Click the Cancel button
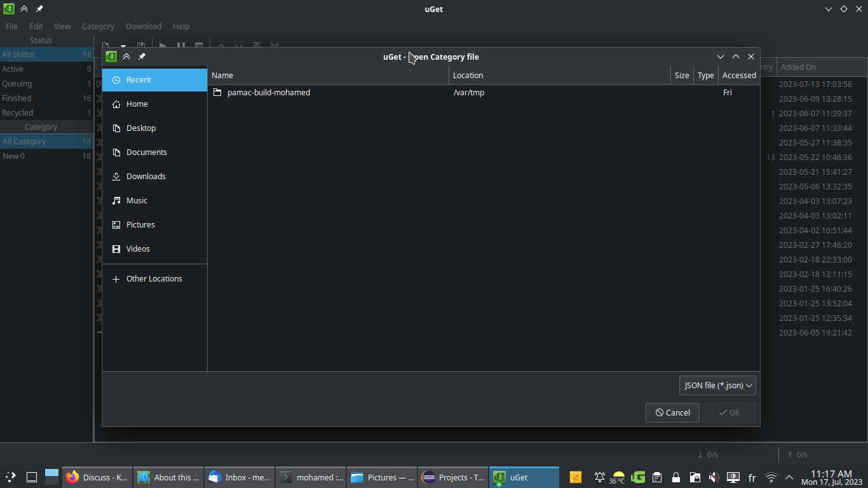868x488 pixels. click(x=672, y=413)
